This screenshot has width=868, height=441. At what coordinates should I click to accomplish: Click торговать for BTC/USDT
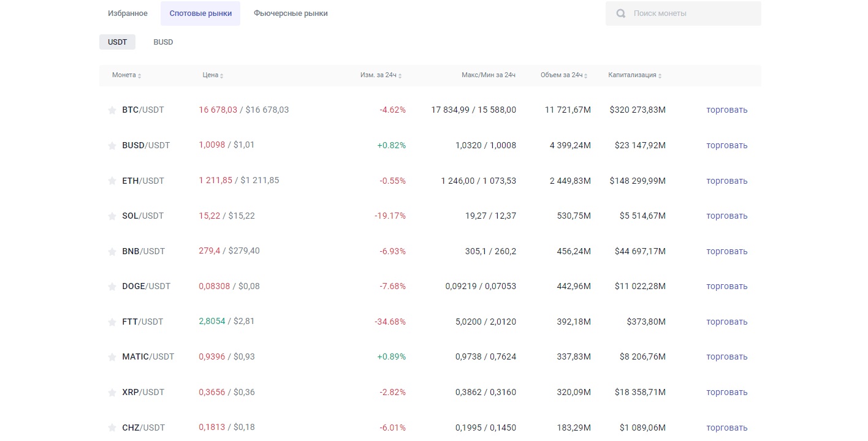[726, 110]
